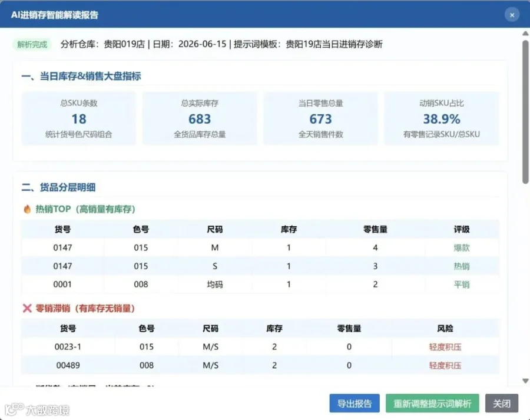Click the 解析完成 status badge
Viewport: 530px width, 420px height.
[32, 44]
